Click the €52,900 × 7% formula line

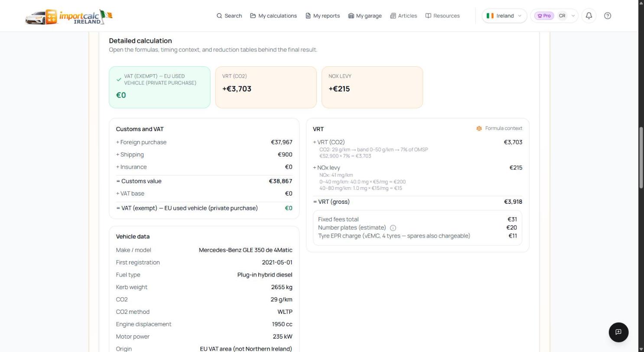point(345,156)
